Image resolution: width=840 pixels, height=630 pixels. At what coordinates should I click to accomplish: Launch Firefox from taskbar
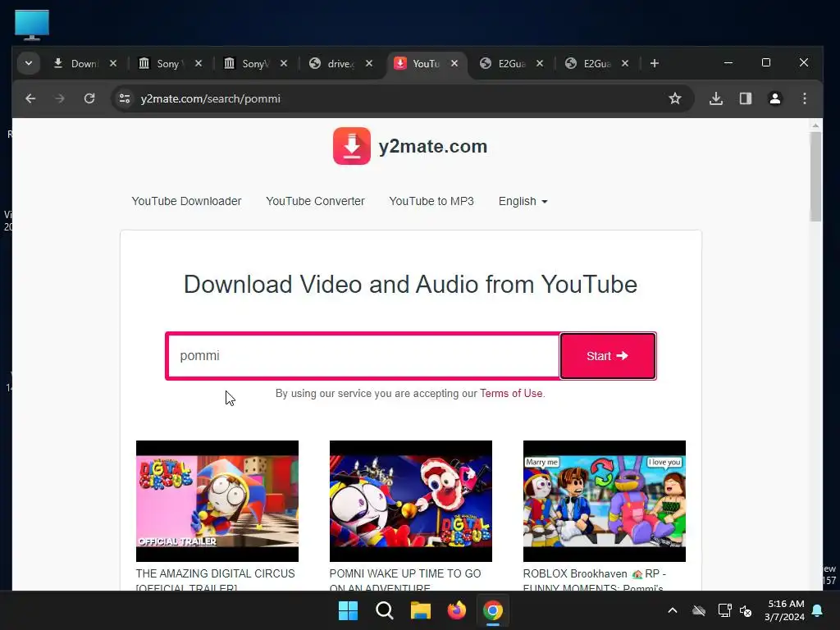pos(456,610)
